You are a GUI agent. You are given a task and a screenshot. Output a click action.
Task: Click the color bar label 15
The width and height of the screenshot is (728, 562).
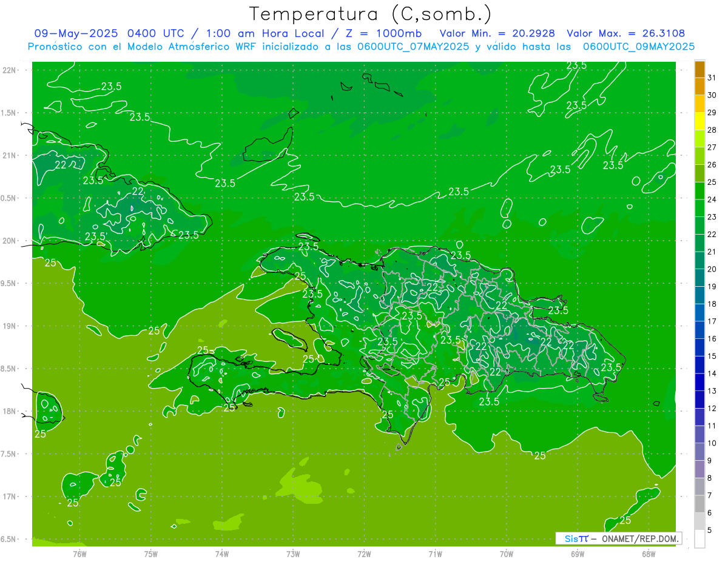[712, 356]
